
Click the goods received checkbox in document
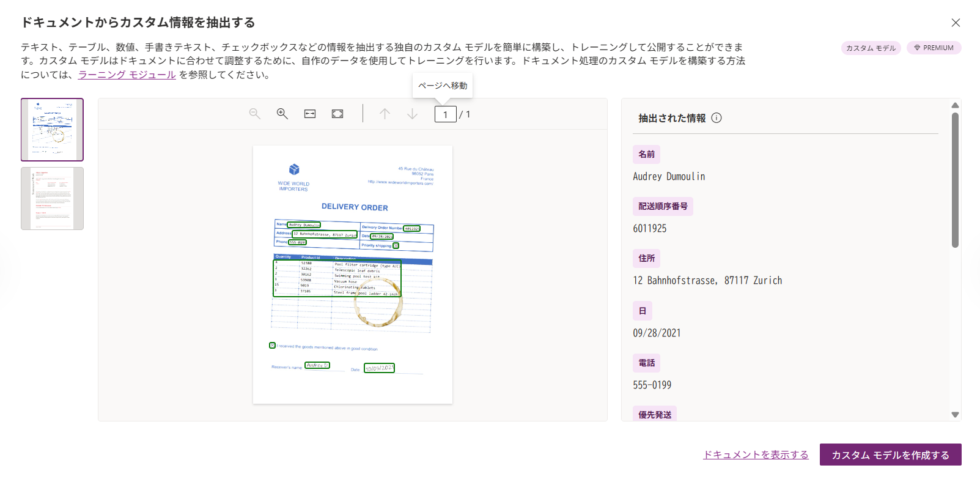coord(273,346)
